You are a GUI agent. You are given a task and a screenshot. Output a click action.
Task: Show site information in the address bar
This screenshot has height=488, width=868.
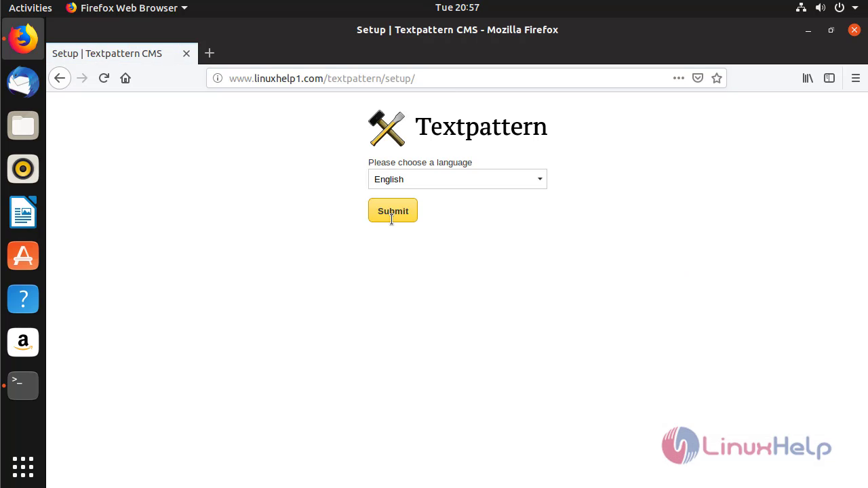click(x=218, y=78)
